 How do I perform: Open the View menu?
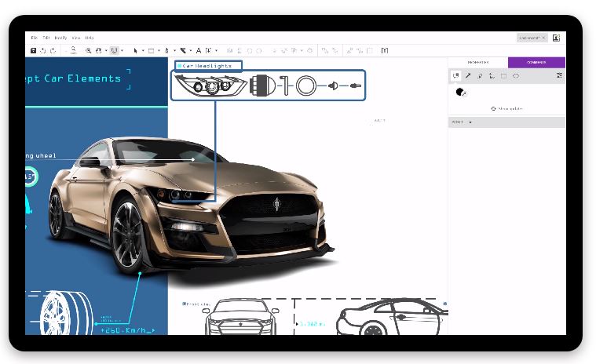(x=76, y=38)
